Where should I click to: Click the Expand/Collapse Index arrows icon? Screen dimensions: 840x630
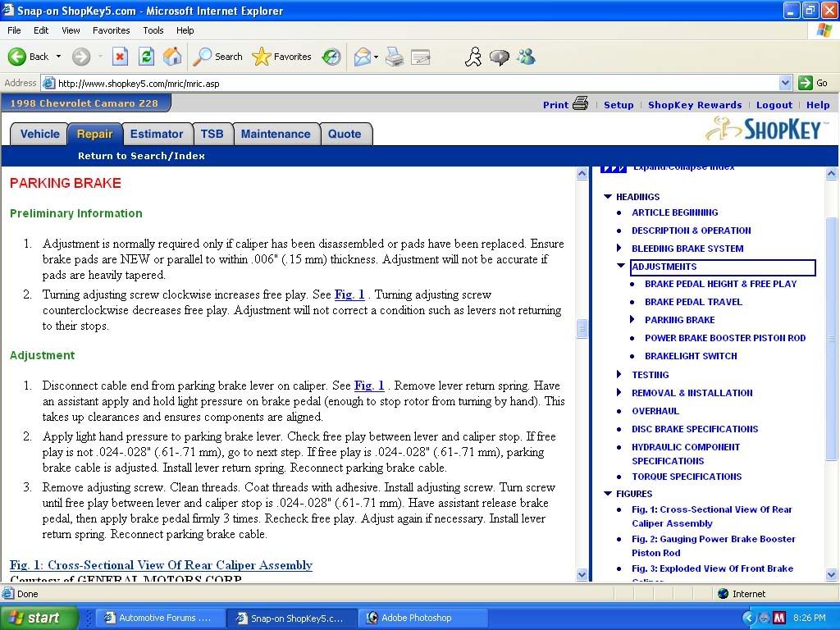tap(614, 169)
